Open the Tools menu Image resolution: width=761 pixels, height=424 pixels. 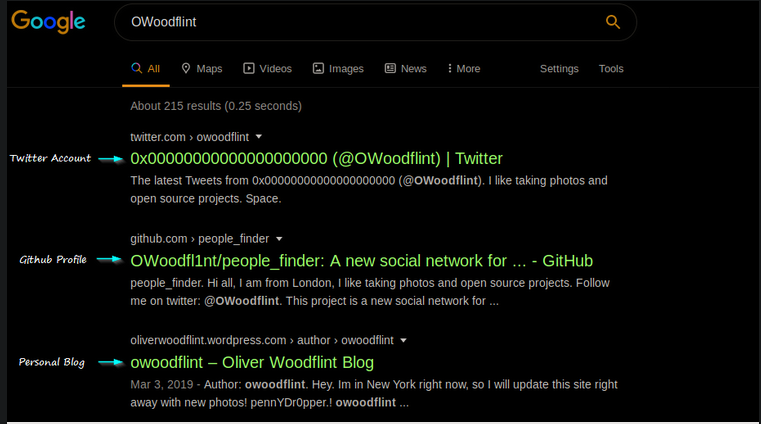(x=611, y=69)
